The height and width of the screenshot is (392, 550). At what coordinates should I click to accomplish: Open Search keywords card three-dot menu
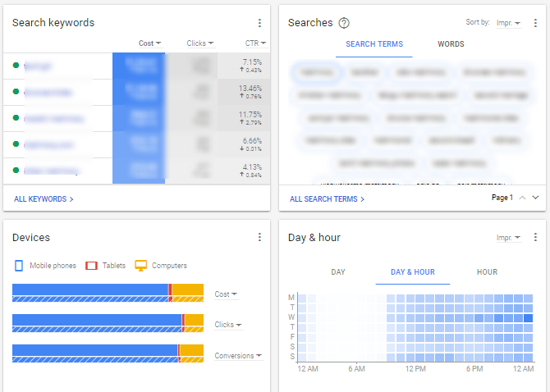point(259,23)
